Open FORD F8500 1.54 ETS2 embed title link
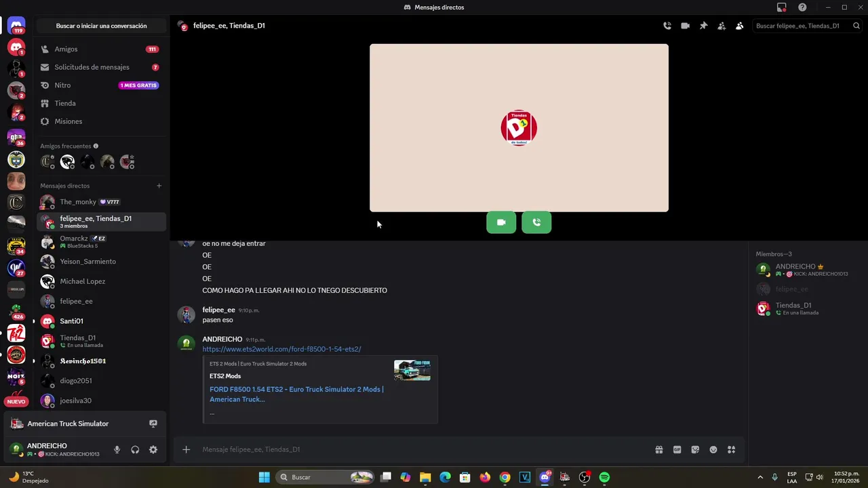This screenshot has width=868, height=488. (x=296, y=394)
